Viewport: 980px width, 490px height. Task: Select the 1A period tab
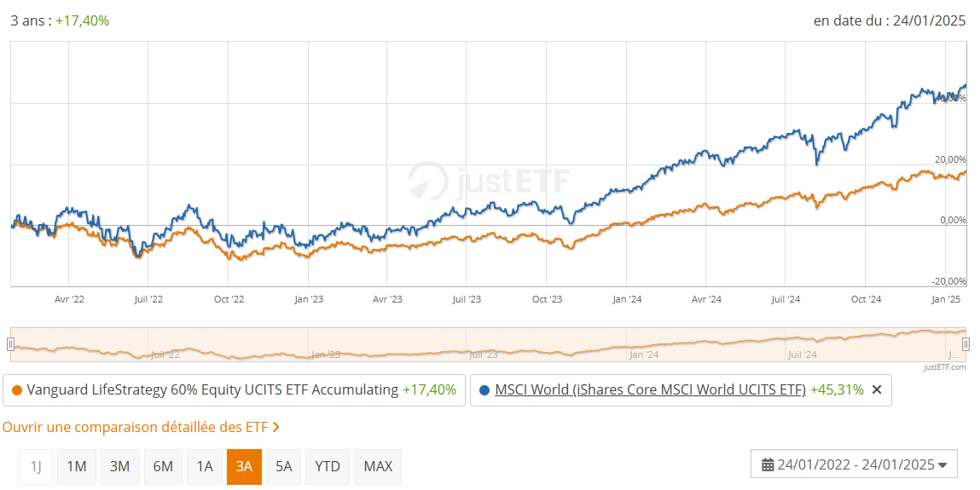(x=205, y=466)
